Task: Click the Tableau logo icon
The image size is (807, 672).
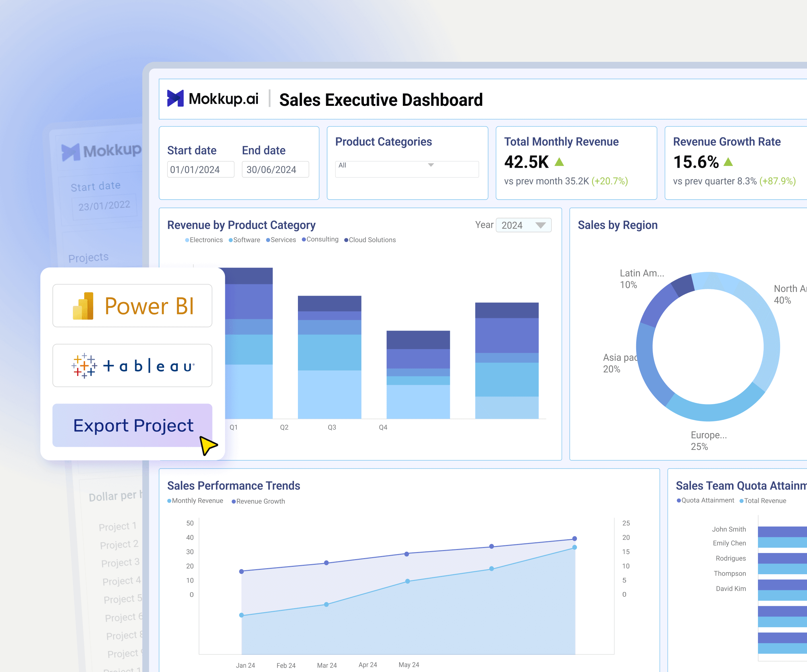Action: (84, 366)
